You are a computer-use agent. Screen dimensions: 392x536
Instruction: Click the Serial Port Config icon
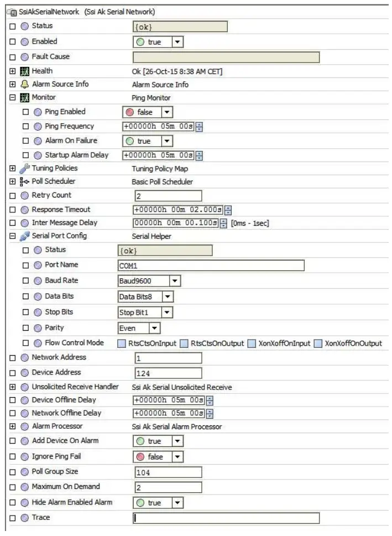[26, 235]
